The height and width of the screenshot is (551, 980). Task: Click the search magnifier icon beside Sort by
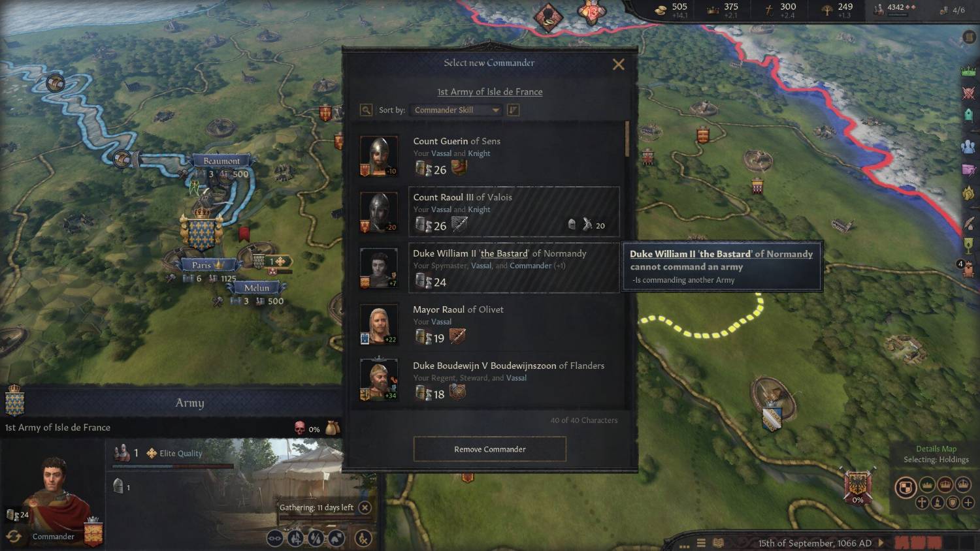coord(367,110)
